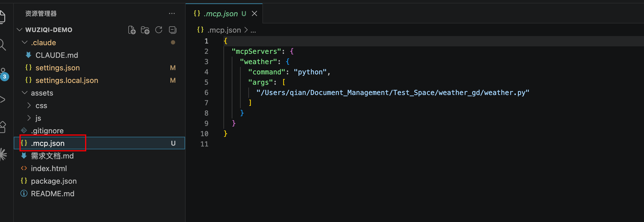Open explorer more actions ellipsis menu
The width and height of the screenshot is (644, 222).
(x=172, y=13)
